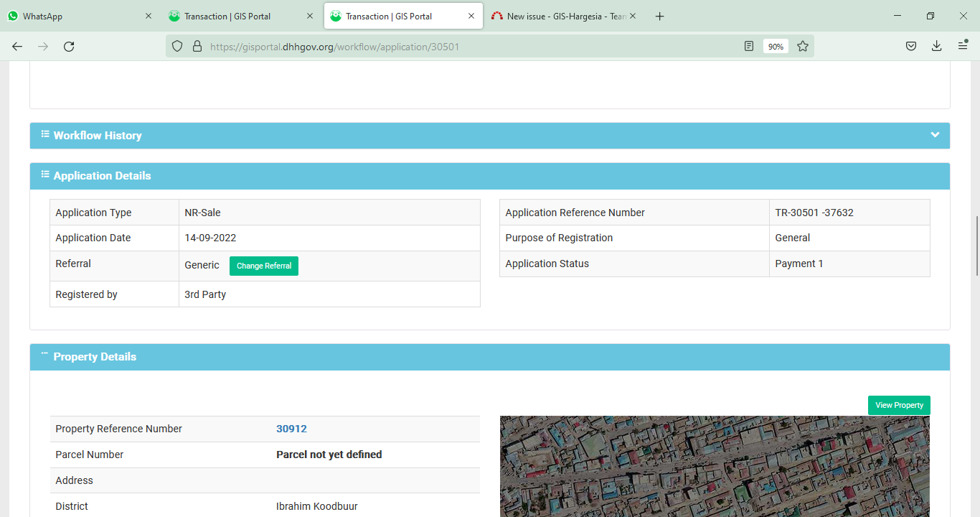Click the View Property button
The height and width of the screenshot is (517, 980).
pos(899,405)
